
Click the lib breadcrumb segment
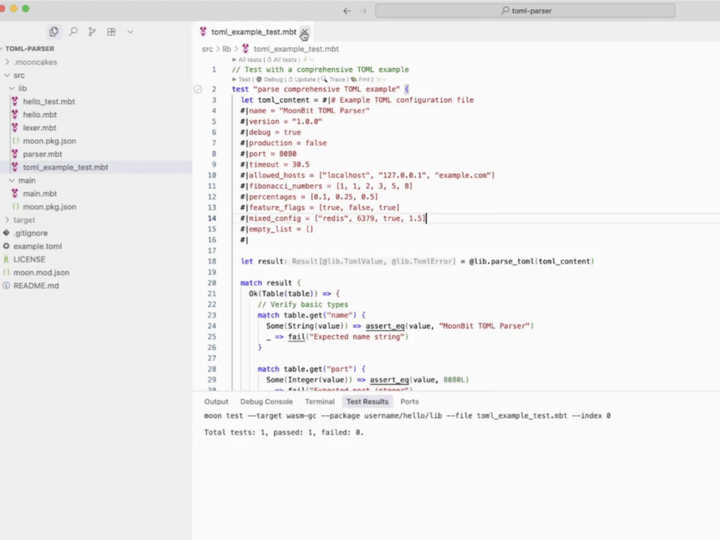[227, 49]
